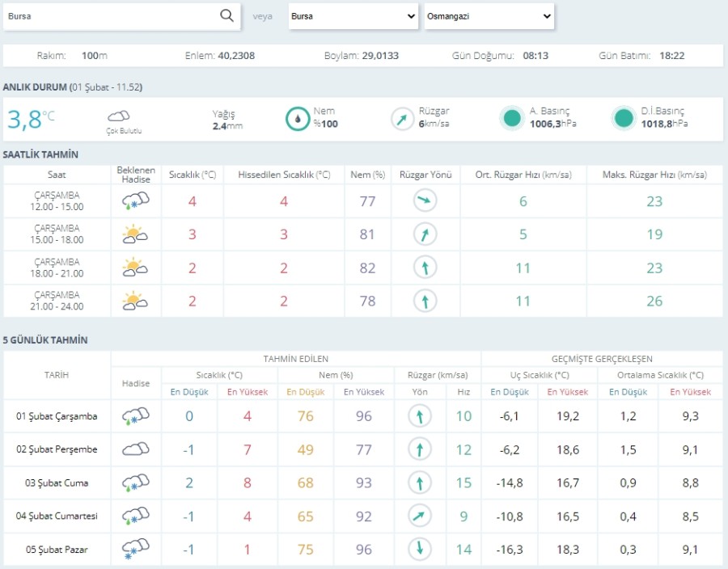Click the Maks. Rüzgar Hızı column header
The image size is (728, 569).
[654, 175]
